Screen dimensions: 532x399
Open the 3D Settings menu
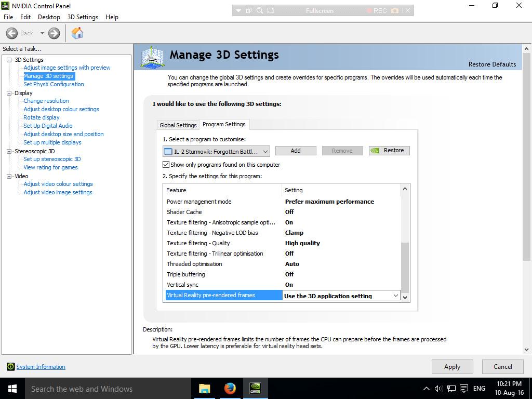[83, 17]
